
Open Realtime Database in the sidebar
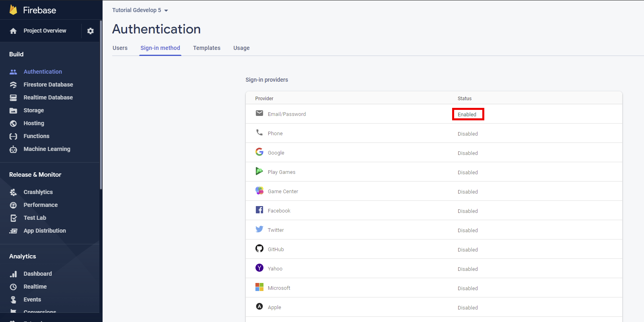(48, 97)
